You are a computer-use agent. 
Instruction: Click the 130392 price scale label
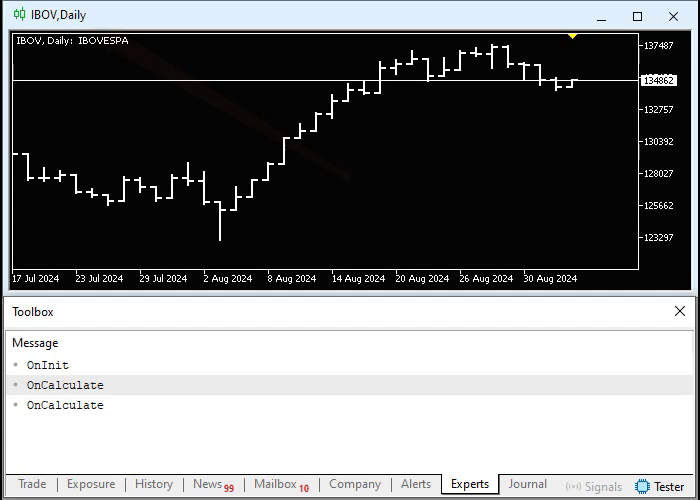coord(658,142)
